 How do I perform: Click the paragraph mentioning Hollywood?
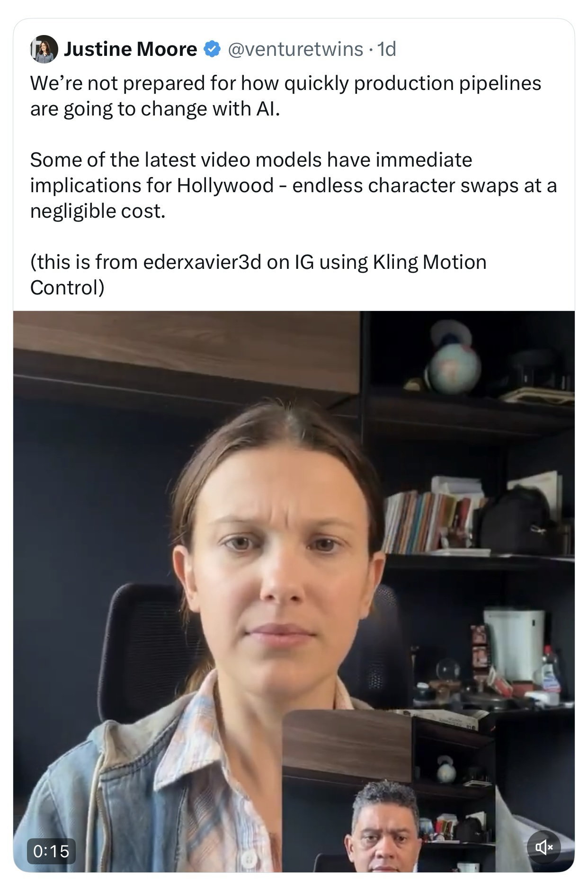pyautogui.click(x=294, y=186)
